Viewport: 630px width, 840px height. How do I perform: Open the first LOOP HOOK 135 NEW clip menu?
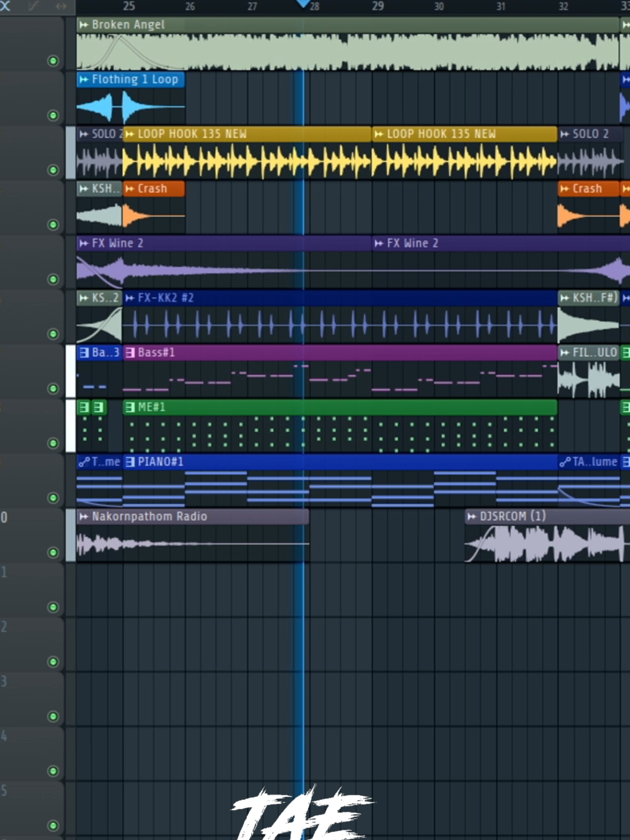[x=130, y=134]
